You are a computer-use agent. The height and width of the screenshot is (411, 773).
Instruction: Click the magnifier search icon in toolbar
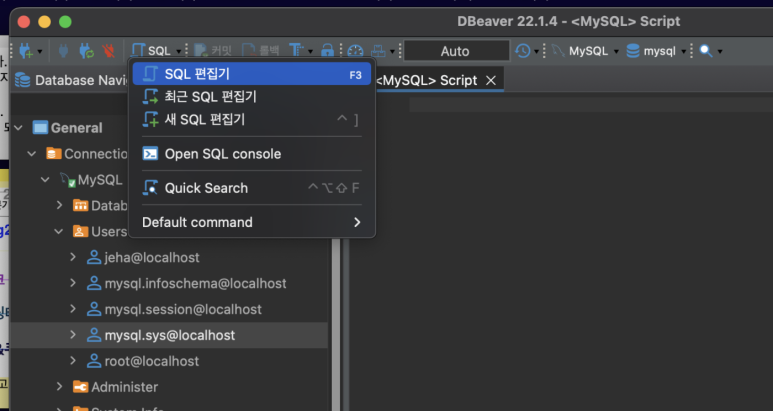[x=706, y=51]
